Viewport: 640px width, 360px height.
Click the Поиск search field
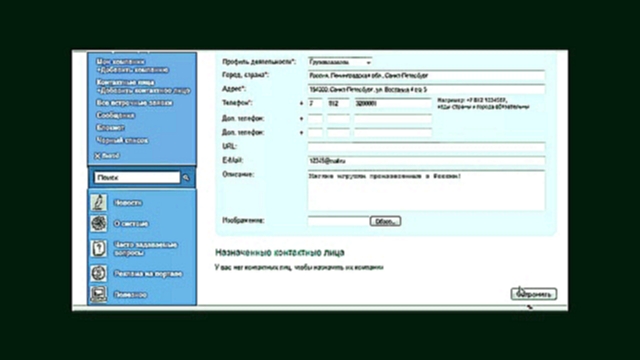click(x=137, y=178)
